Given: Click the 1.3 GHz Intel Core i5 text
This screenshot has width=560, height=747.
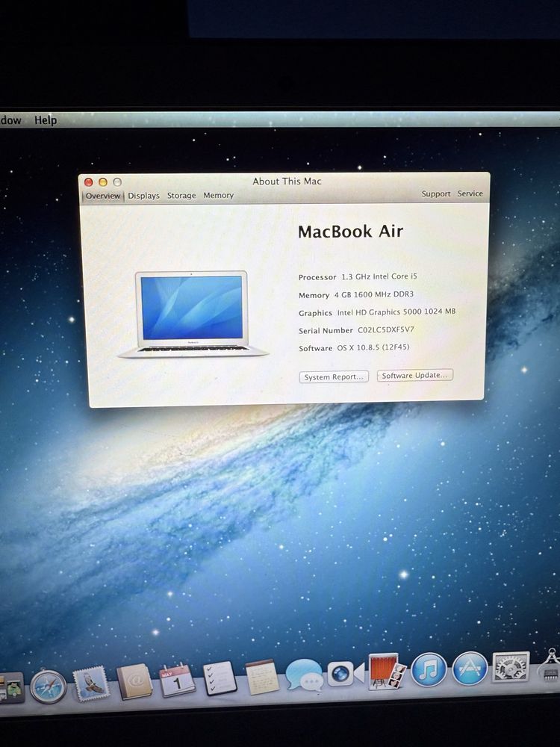Looking at the screenshot, I should point(379,276).
